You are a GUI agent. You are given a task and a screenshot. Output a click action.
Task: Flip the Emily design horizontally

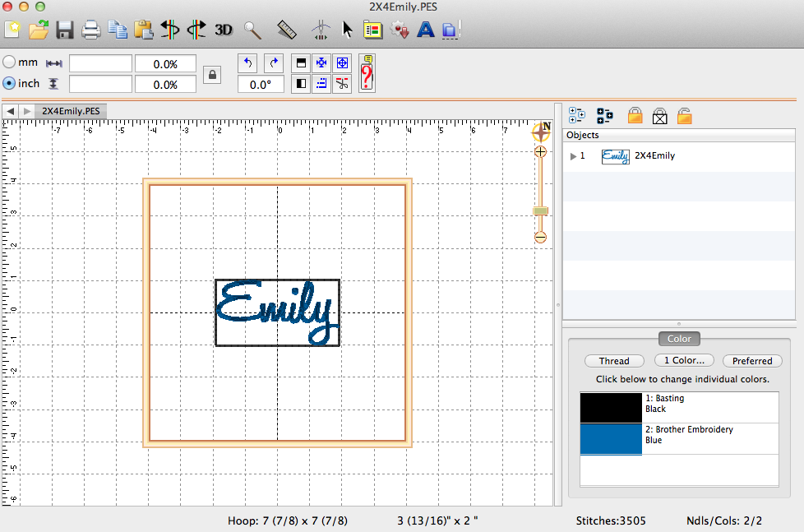171,30
